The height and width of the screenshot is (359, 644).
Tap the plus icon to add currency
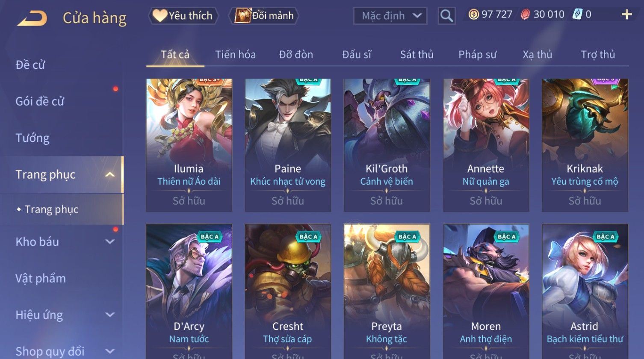(626, 15)
